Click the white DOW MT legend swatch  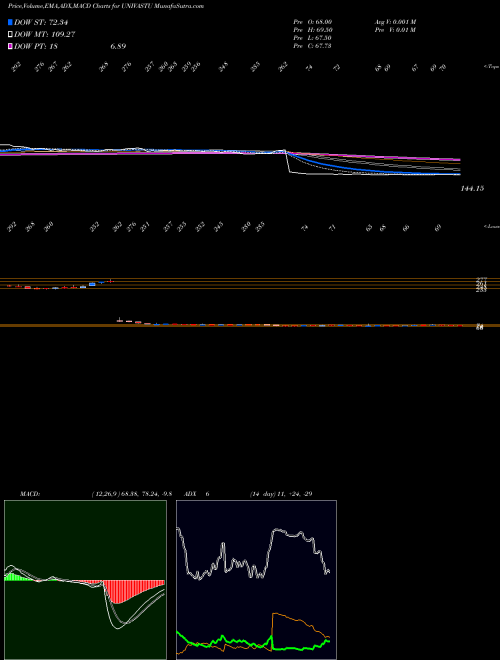pos(10,34)
